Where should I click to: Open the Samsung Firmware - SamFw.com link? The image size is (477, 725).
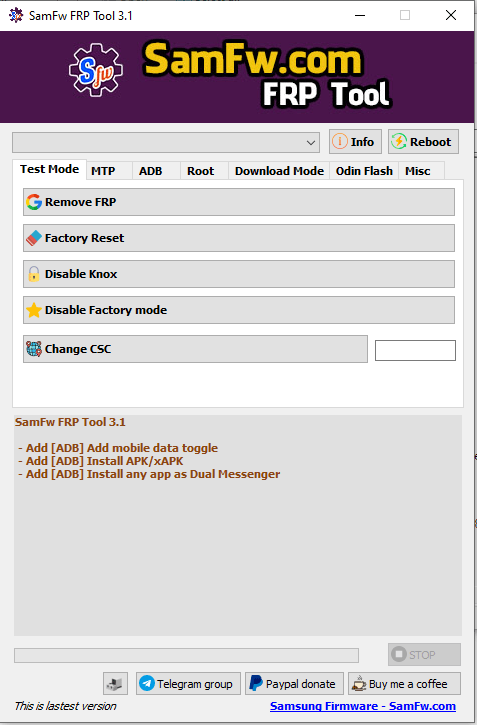[363, 706]
